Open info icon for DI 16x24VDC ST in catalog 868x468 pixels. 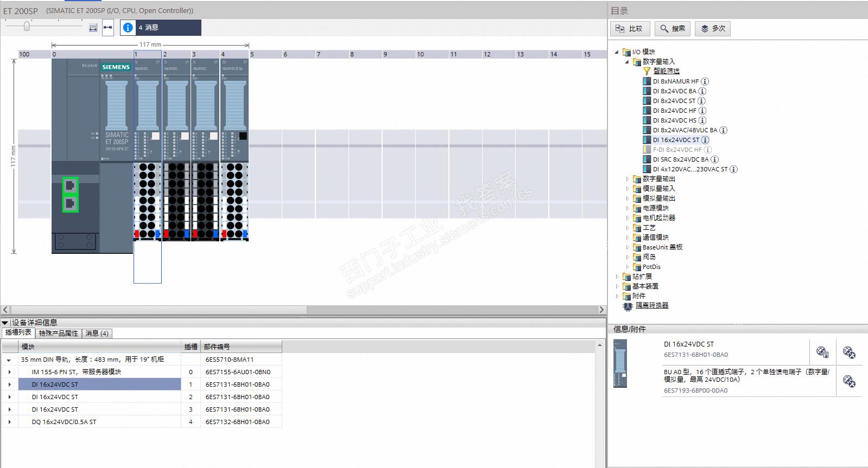coord(705,140)
